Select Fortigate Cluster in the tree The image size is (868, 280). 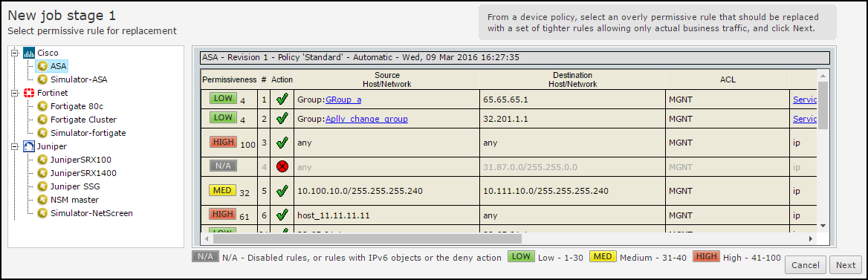[83, 120]
